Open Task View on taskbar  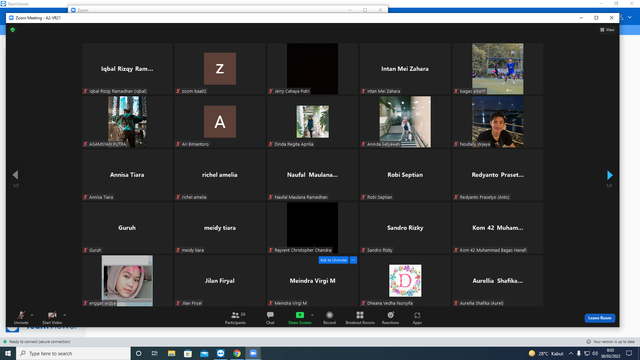(x=154, y=353)
